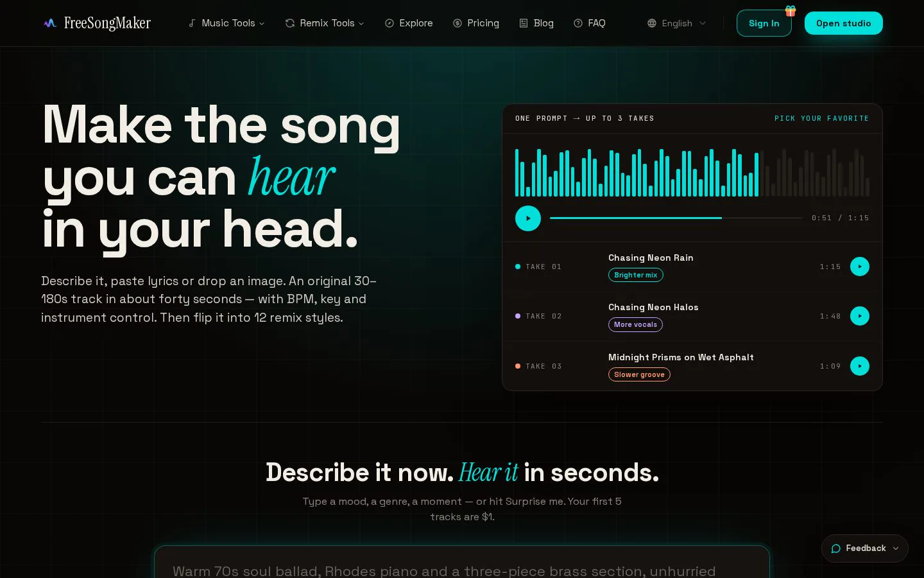Click the 0:51 / 1:15 time readout
The width and height of the screenshot is (924, 578).
click(x=840, y=218)
